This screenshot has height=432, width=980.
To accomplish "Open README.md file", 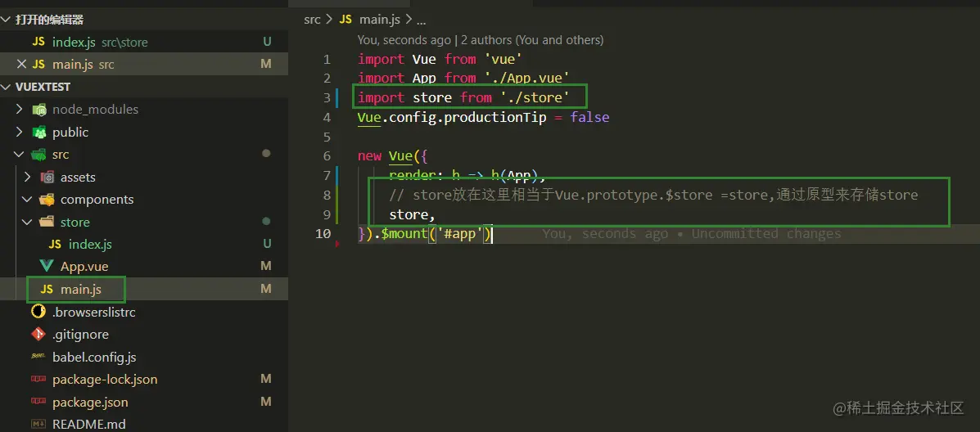I will (x=88, y=425).
